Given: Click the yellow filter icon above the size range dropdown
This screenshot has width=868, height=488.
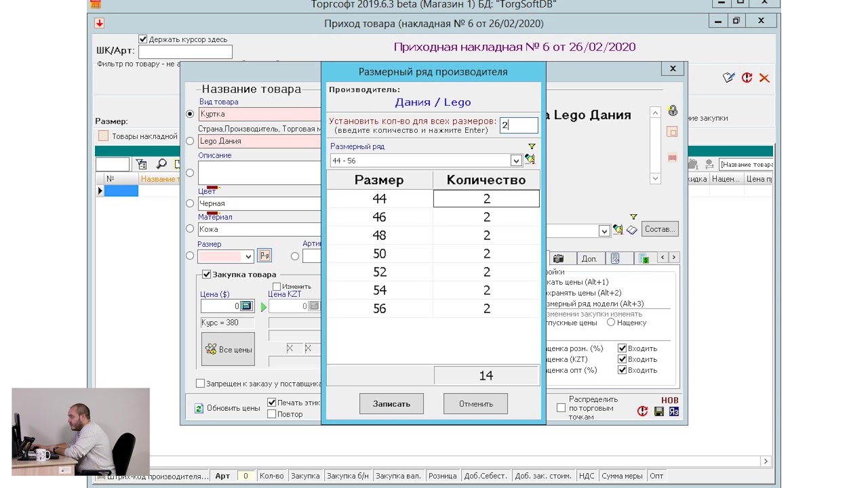Looking at the screenshot, I should [532, 146].
